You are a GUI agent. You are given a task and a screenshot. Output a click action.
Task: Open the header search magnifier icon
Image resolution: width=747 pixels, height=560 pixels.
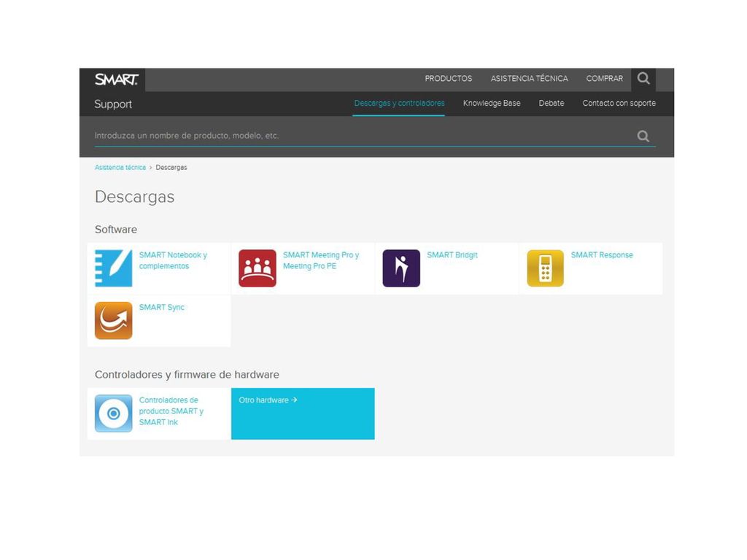tap(643, 79)
